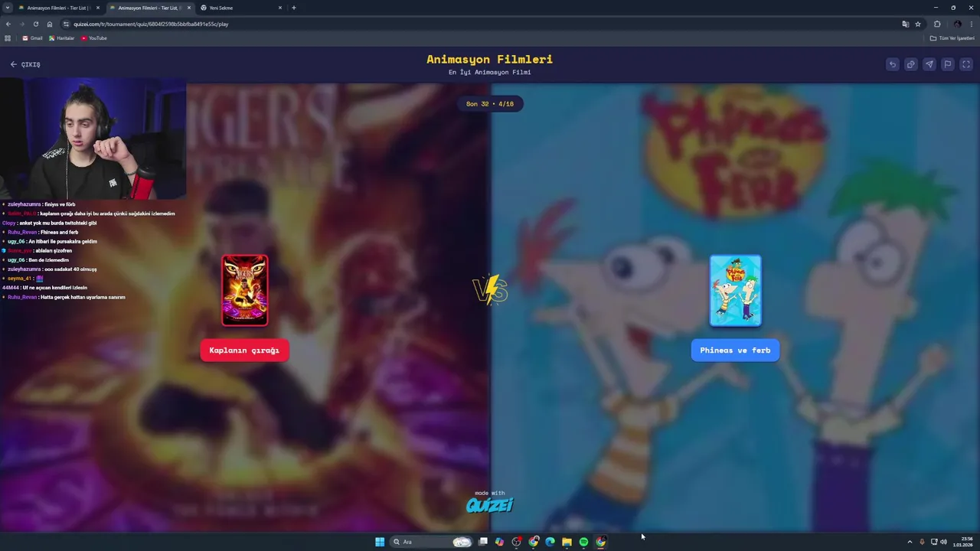The height and width of the screenshot is (551, 980).
Task: Click the overlapping shapes icon in quiz header
Action: coord(910,64)
